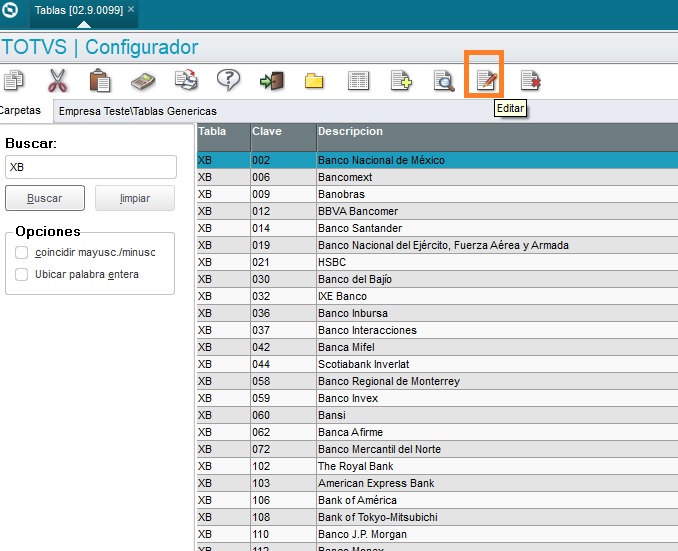Select Bank of Tokyo-Mitsubichi row
This screenshot has width=678, height=551.
point(438,517)
